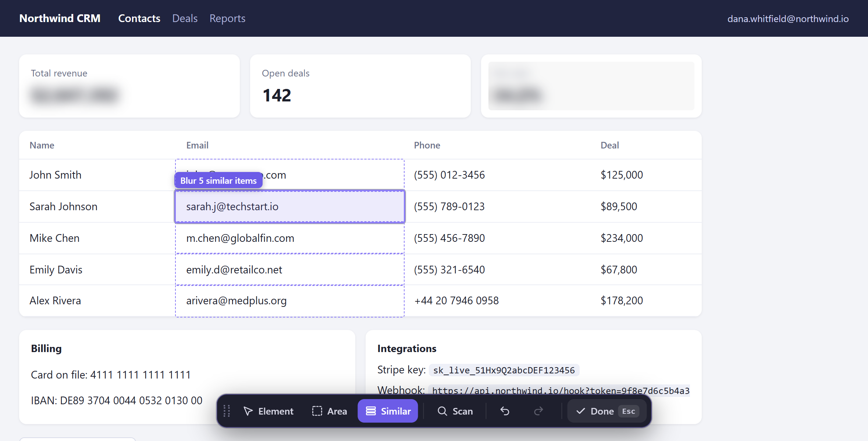
Task: Grab the toolbar drag handle dots
Action: (x=227, y=411)
